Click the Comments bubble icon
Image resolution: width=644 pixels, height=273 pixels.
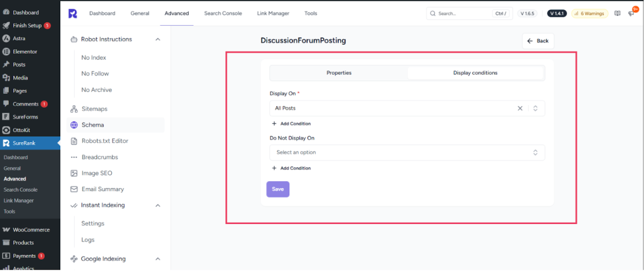click(x=6, y=104)
